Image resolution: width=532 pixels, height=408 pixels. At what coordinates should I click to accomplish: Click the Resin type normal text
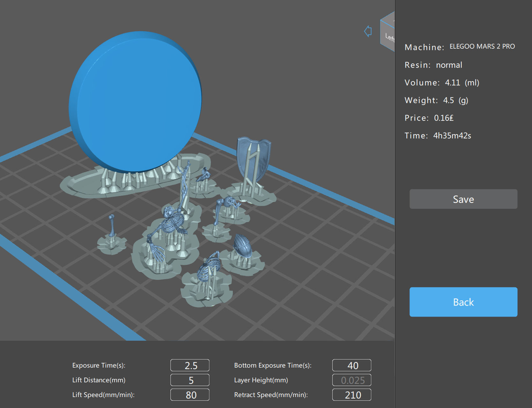449,65
